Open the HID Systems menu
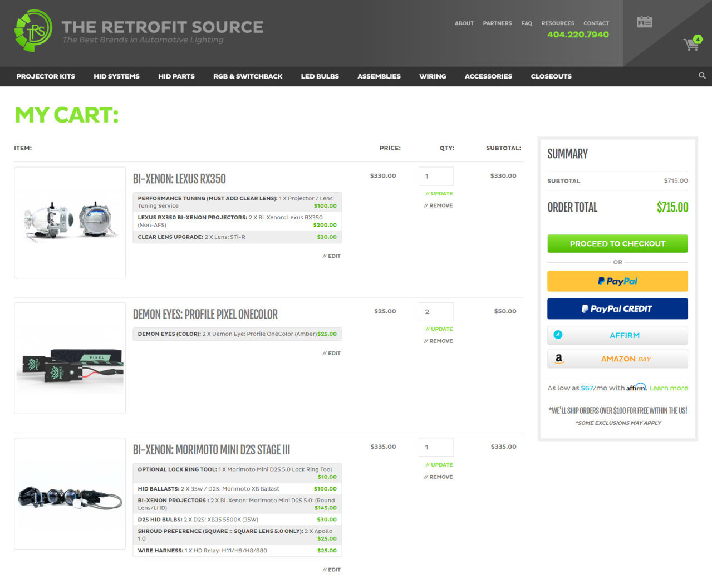This screenshot has width=712, height=588. pos(116,76)
